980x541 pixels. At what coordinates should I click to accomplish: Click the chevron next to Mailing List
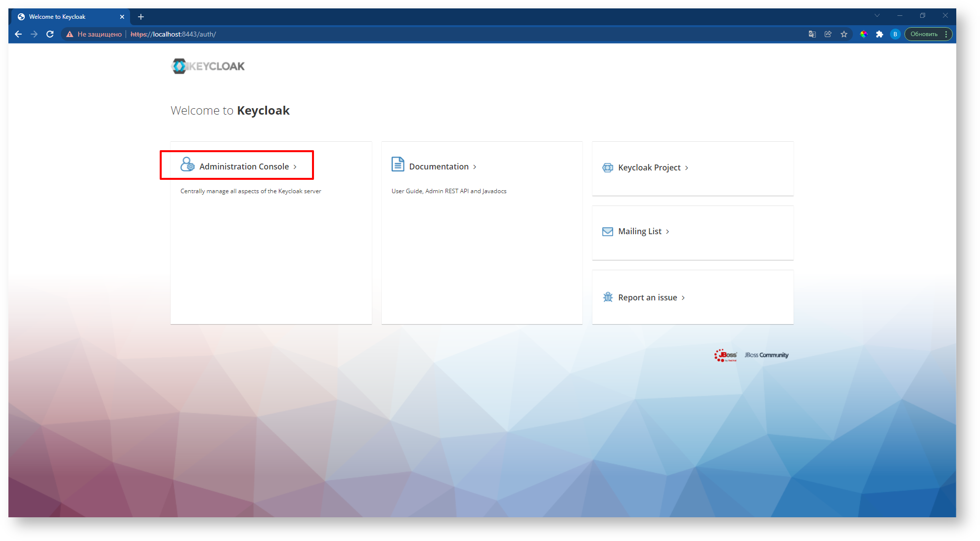tap(668, 232)
